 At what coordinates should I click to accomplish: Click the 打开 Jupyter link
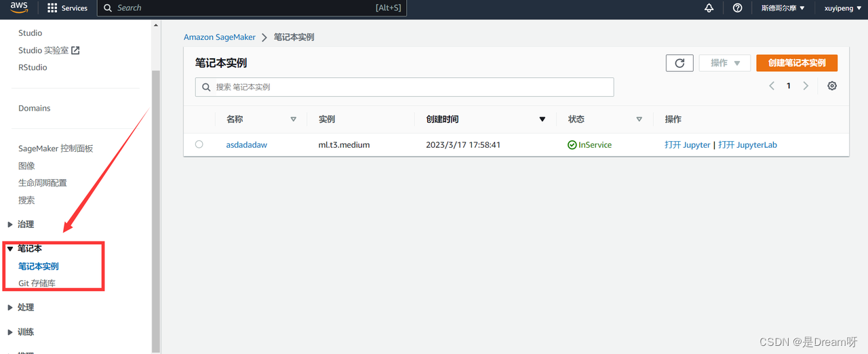click(688, 145)
